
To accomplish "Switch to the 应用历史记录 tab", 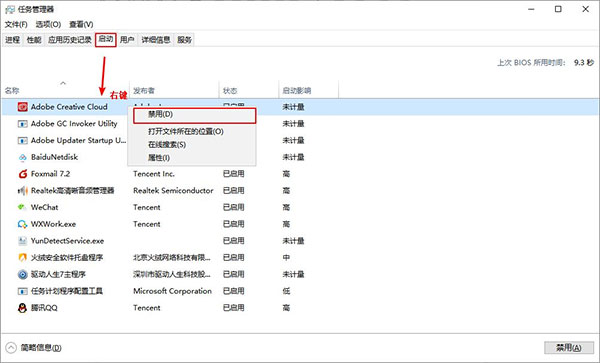I will 70,39.
